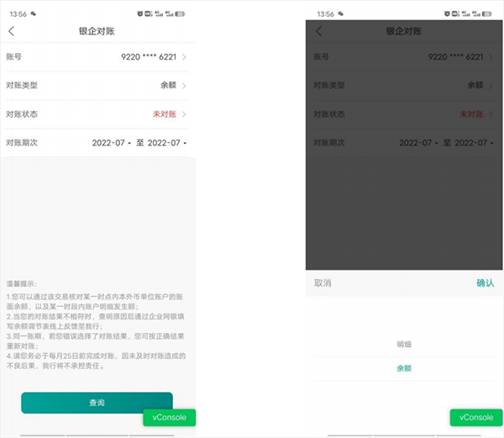Select the green 余额 option in the picker
The width and height of the screenshot is (504, 438).
(405, 368)
